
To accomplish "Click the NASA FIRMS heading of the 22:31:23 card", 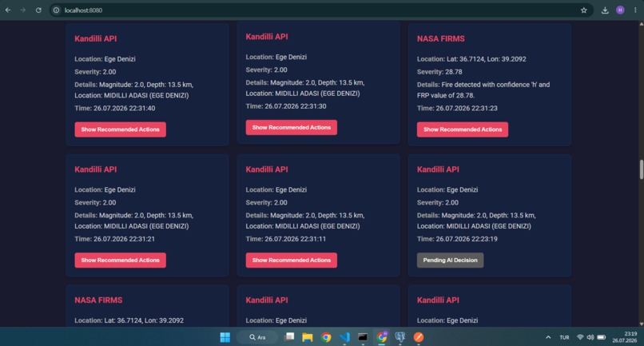I will tap(441, 38).
